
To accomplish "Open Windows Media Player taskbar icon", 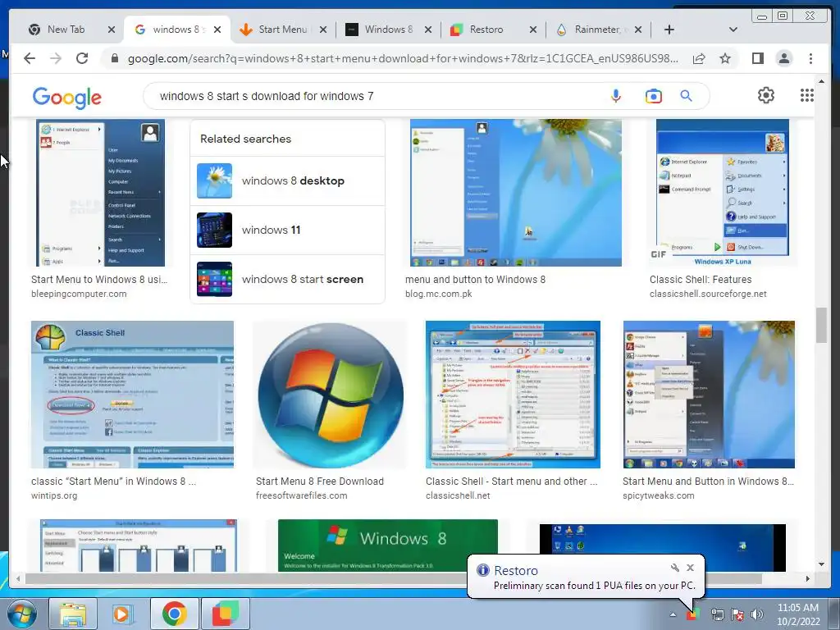I will tap(123, 614).
